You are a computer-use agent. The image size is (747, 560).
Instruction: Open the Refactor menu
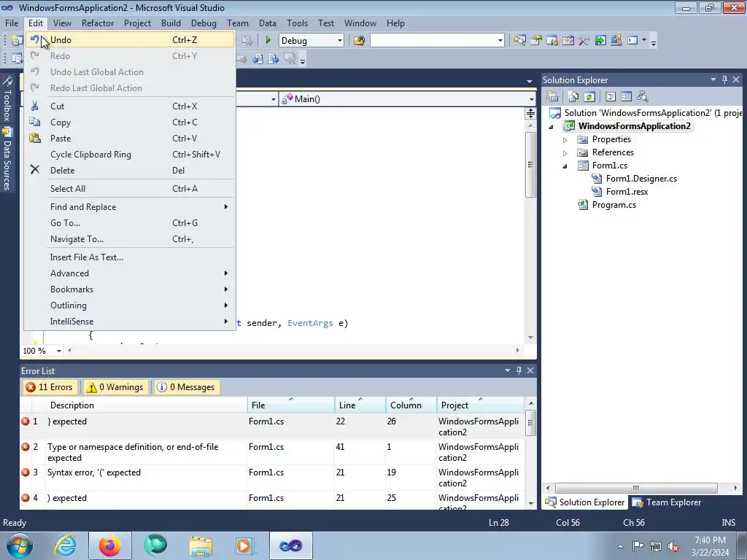[x=98, y=23]
